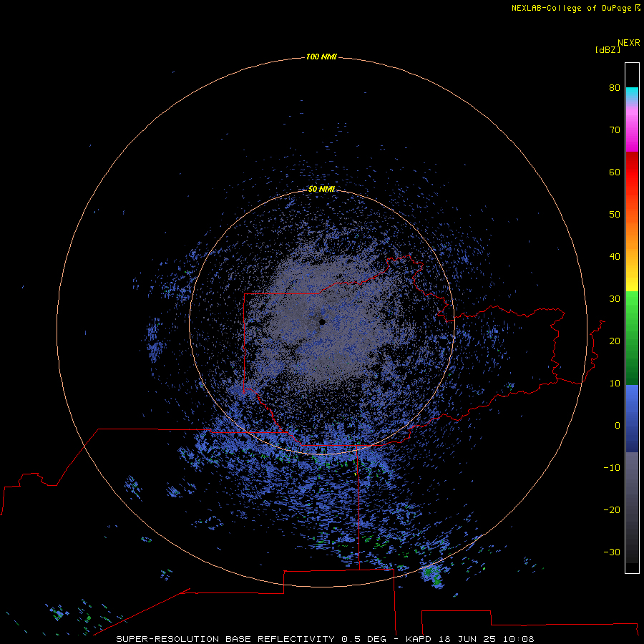Click the small yellow echo pixel south of center
This screenshot has height=644, width=644.
tap(355, 474)
